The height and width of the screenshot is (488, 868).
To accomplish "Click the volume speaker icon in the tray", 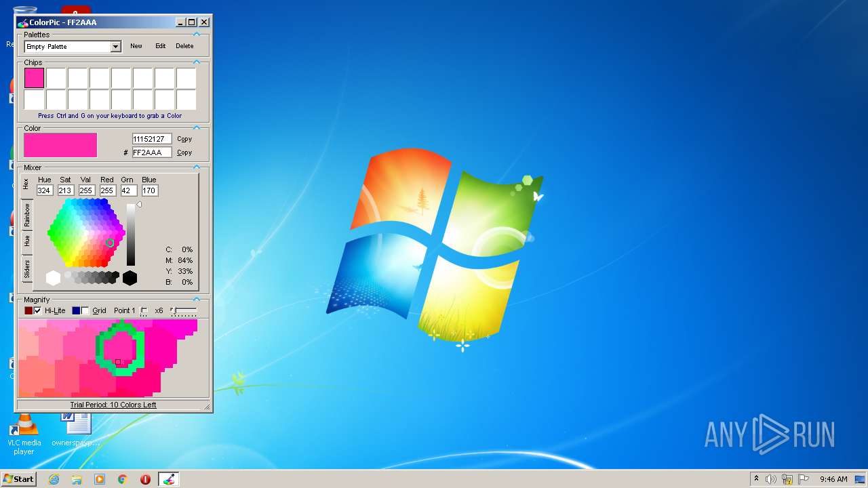I will (771, 479).
